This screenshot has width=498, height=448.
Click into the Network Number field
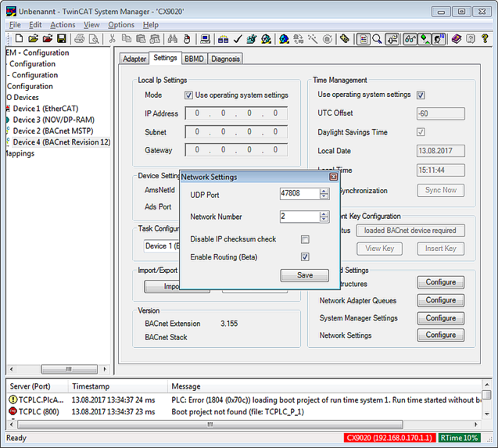coord(299,217)
